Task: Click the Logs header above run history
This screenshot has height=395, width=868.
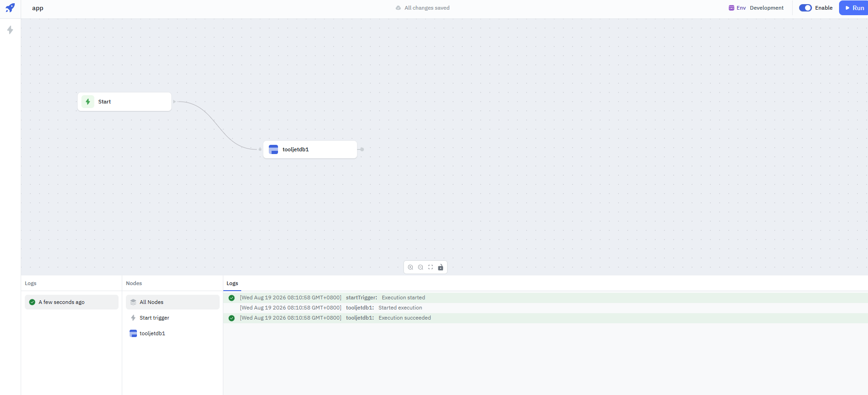Action: (30, 283)
